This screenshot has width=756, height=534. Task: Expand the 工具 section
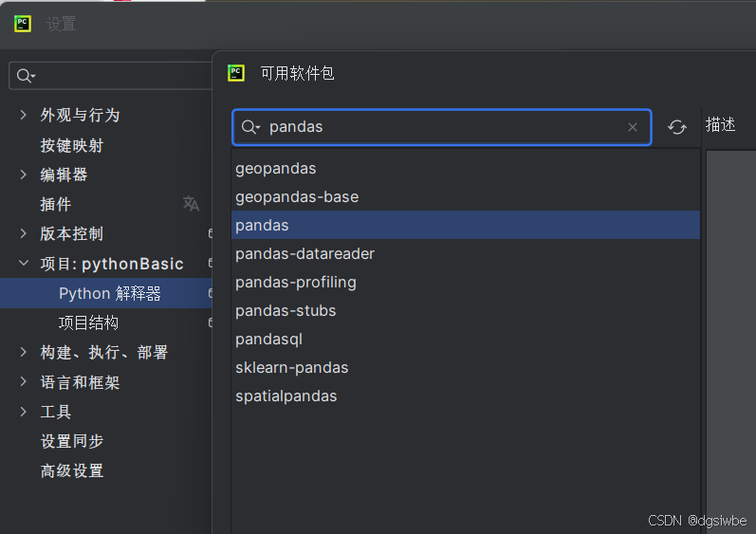click(x=23, y=412)
